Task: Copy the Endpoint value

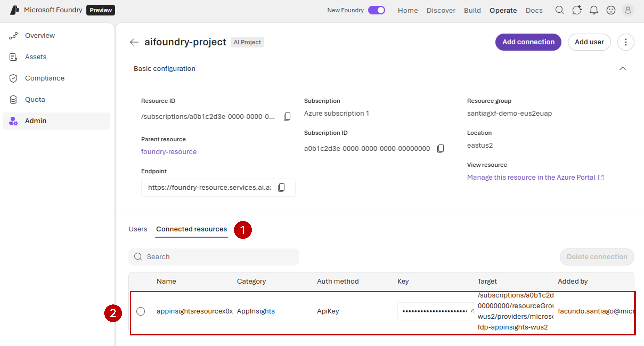Action: 282,187
